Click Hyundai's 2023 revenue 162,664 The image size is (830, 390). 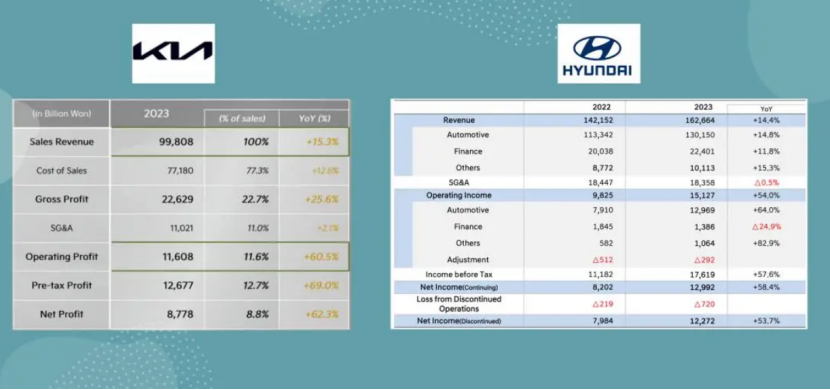pyautogui.click(x=700, y=120)
